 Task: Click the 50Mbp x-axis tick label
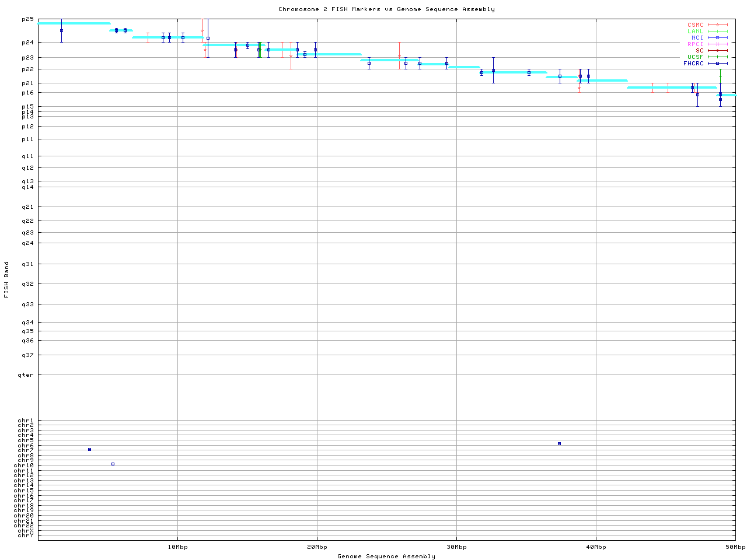(735, 547)
